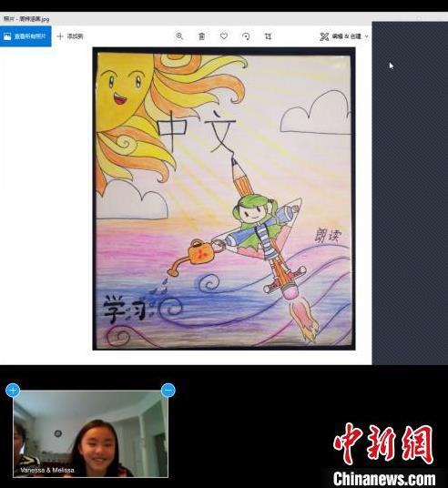Viewport: 448px width, 488px height.
Task: Click the displayed 中文 drawing image
Action: coord(224,198)
